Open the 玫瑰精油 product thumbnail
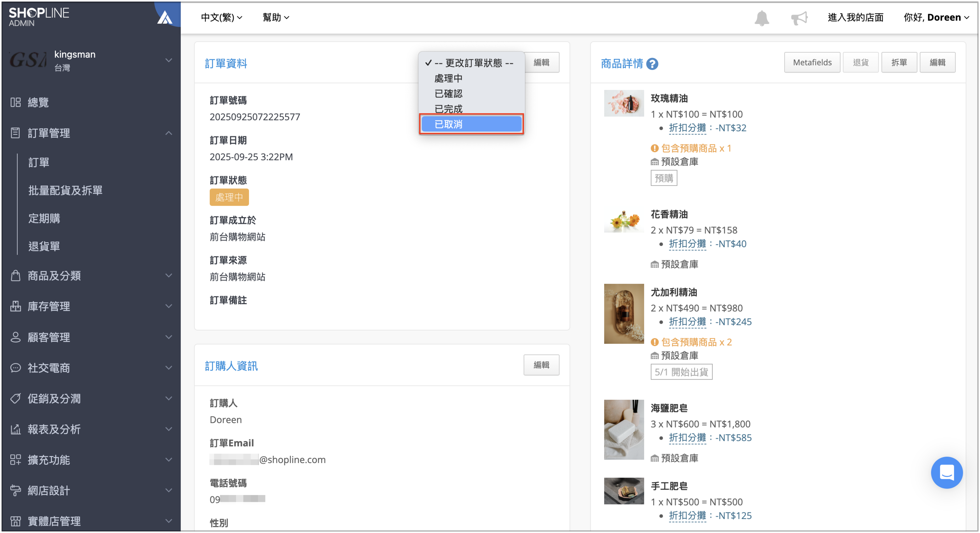 [624, 103]
